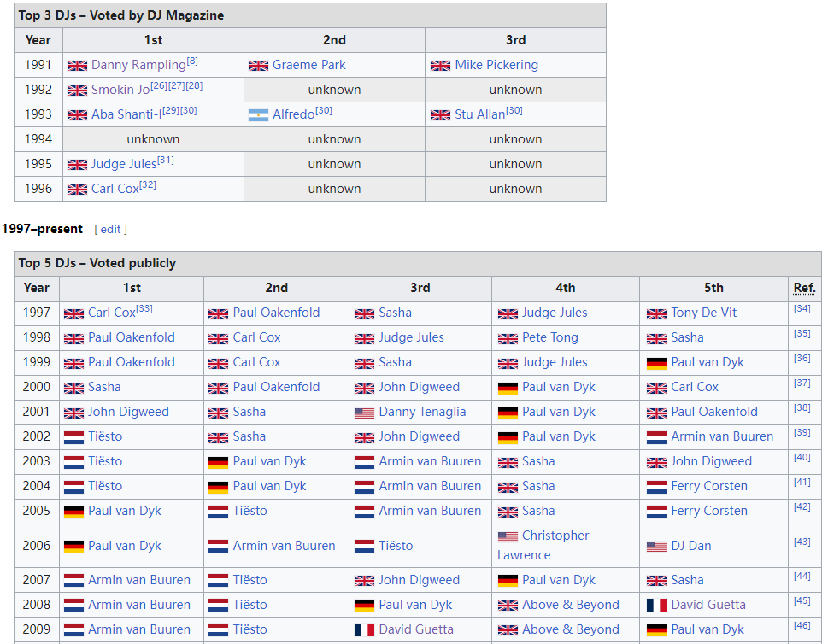Viewport: 828px width, 644px height.
Task: Click US flag beside DJ Dan
Action: (656, 547)
